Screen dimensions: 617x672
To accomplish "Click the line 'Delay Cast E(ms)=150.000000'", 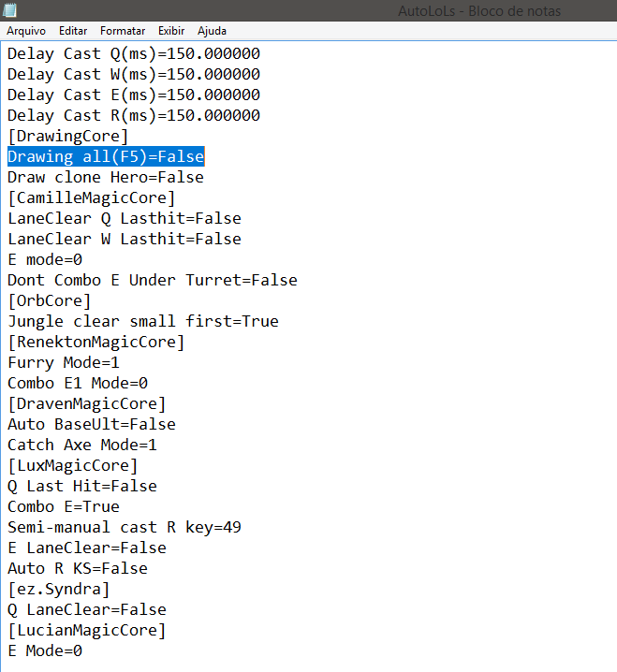I will tap(134, 95).
